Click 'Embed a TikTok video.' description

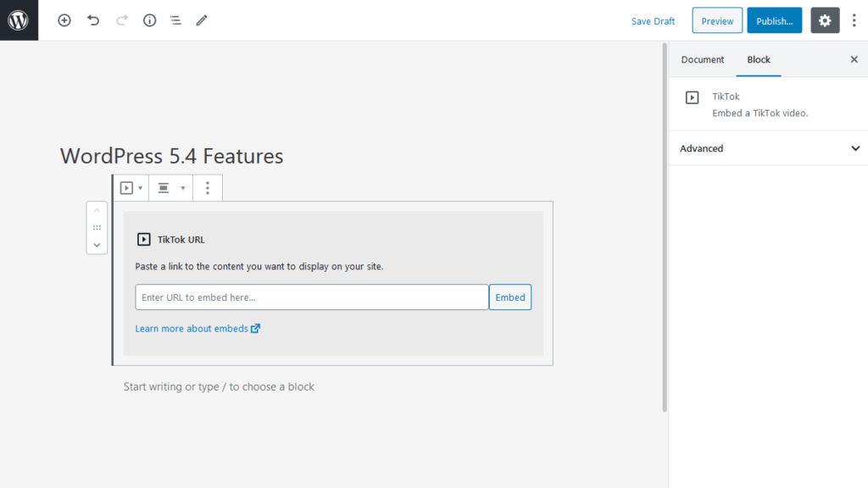pyautogui.click(x=760, y=113)
